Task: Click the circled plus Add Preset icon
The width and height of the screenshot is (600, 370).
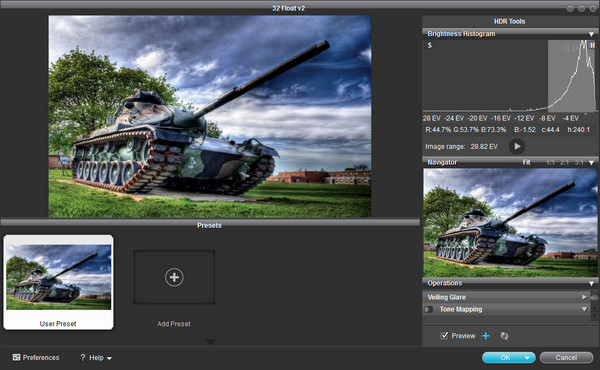Action: click(174, 277)
